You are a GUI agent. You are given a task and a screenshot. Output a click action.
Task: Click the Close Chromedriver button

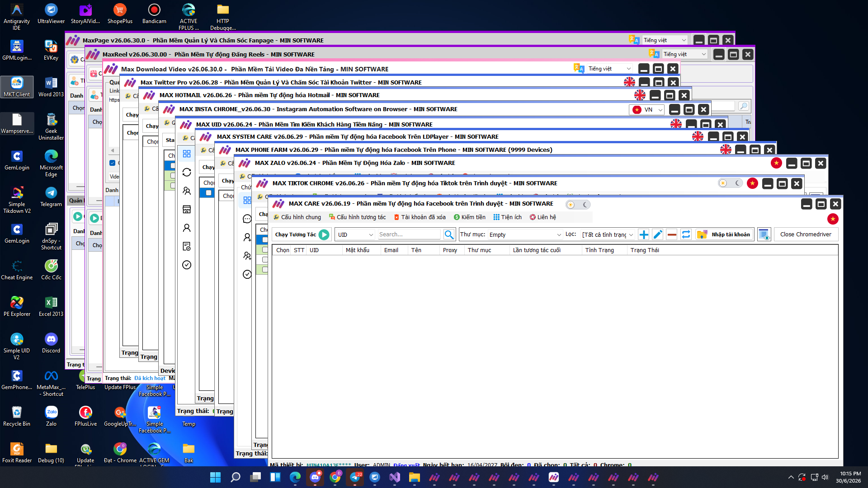[x=806, y=235]
